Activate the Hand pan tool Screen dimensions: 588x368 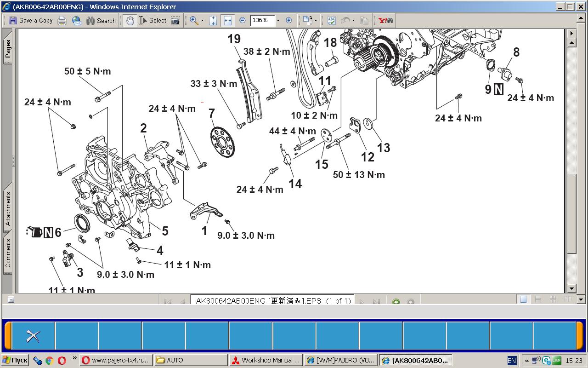click(x=130, y=21)
